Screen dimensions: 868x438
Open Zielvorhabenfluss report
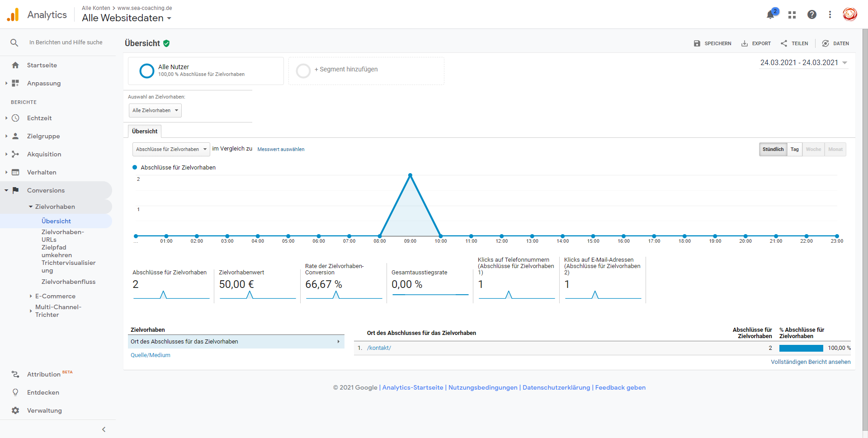[68, 282]
